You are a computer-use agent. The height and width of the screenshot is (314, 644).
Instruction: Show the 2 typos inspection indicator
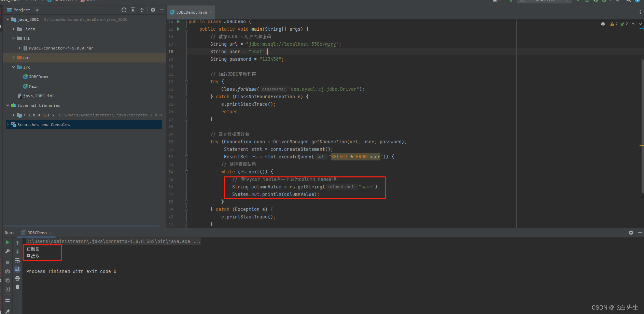coord(624,24)
